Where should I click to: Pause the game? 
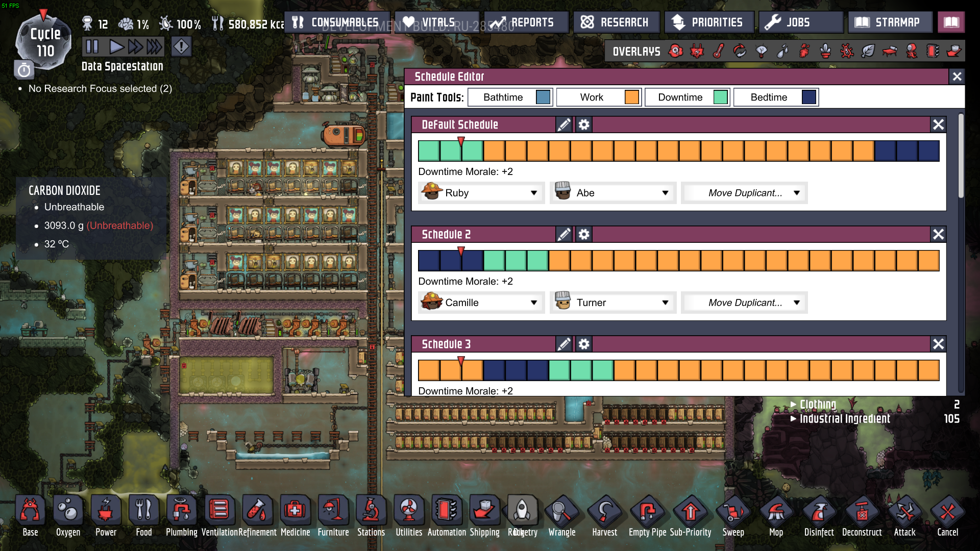pos(92,47)
